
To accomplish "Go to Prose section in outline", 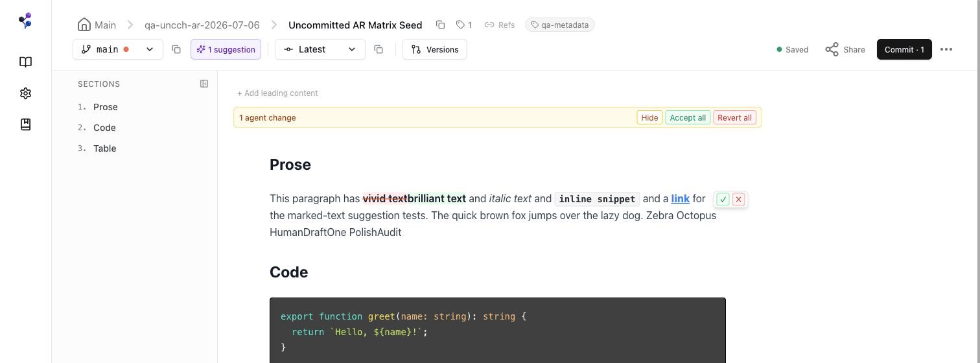I will pyautogui.click(x=106, y=107).
